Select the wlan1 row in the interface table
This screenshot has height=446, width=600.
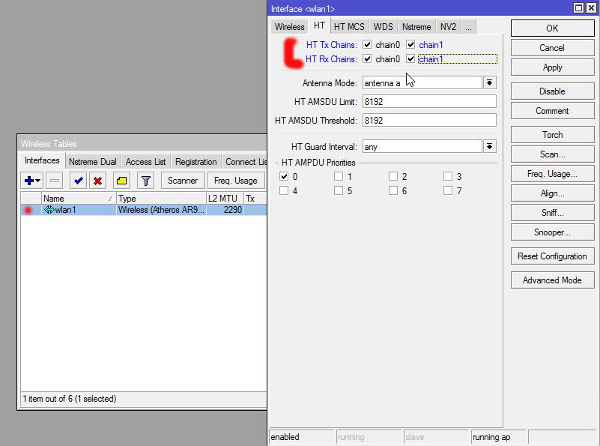pos(143,210)
